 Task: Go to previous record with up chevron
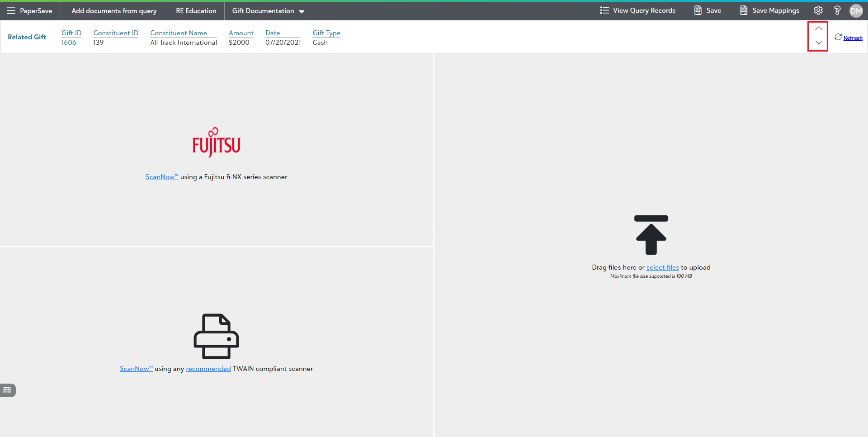point(818,28)
